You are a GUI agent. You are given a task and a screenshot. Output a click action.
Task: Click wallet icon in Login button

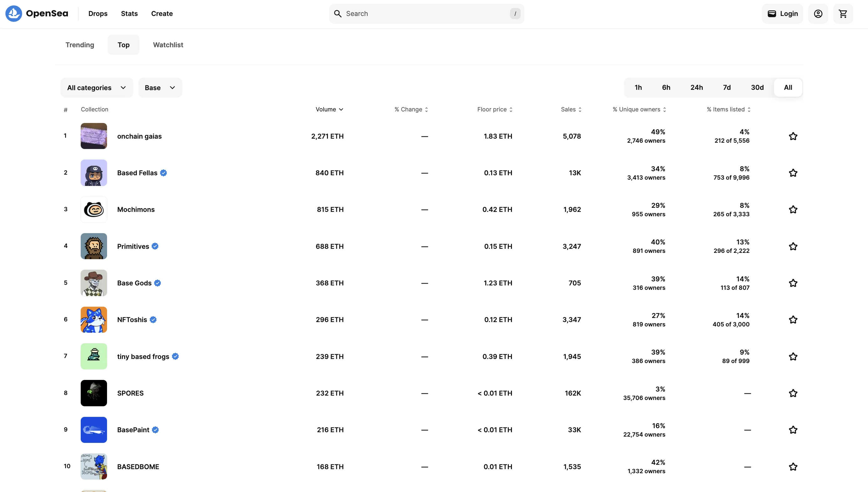pyautogui.click(x=772, y=13)
